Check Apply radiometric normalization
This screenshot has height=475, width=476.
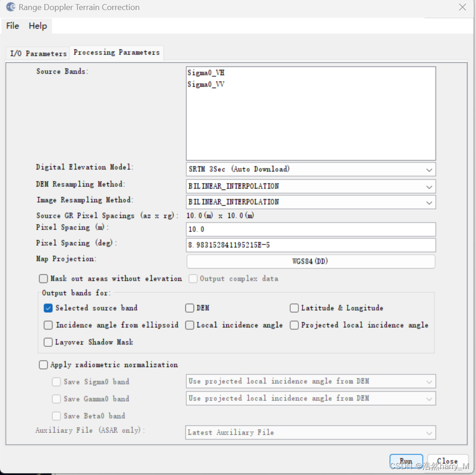tap(44, 365)
